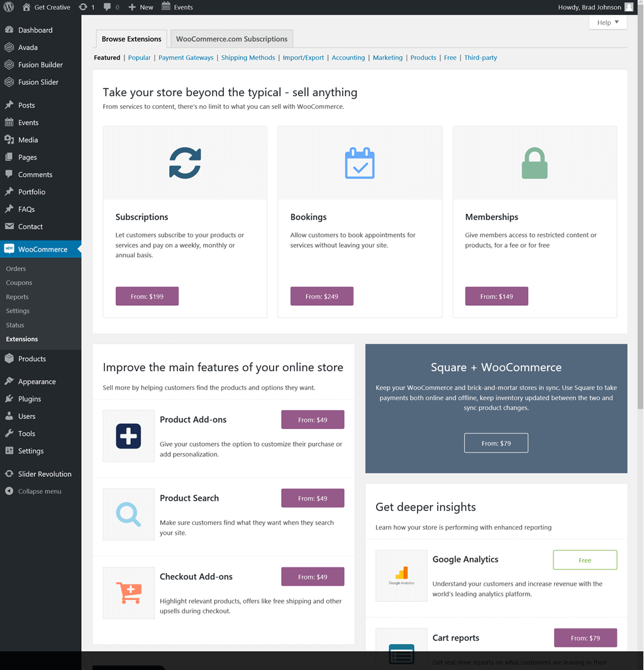
Task: Click Subscriptions From: $199 button
Action: 147,296
